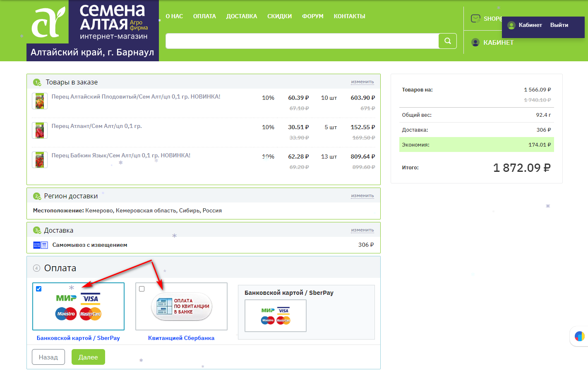Click the Перец Бабкин Язык product image
This screenshot has width=588, height=371.
[x=40, y=160]
